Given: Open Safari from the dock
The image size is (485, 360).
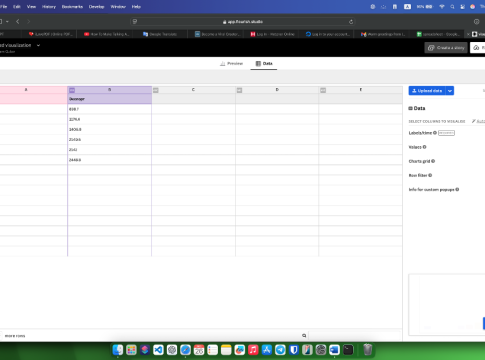Looking at the screenshot, I should 185,350.
